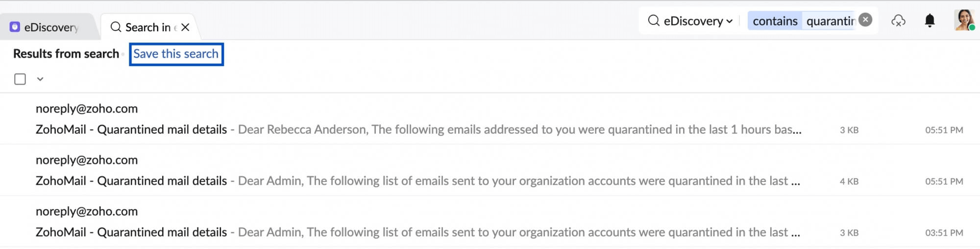980x249 pixels.
Task: Open the notifications bell icon
Action: coord(930,21)
